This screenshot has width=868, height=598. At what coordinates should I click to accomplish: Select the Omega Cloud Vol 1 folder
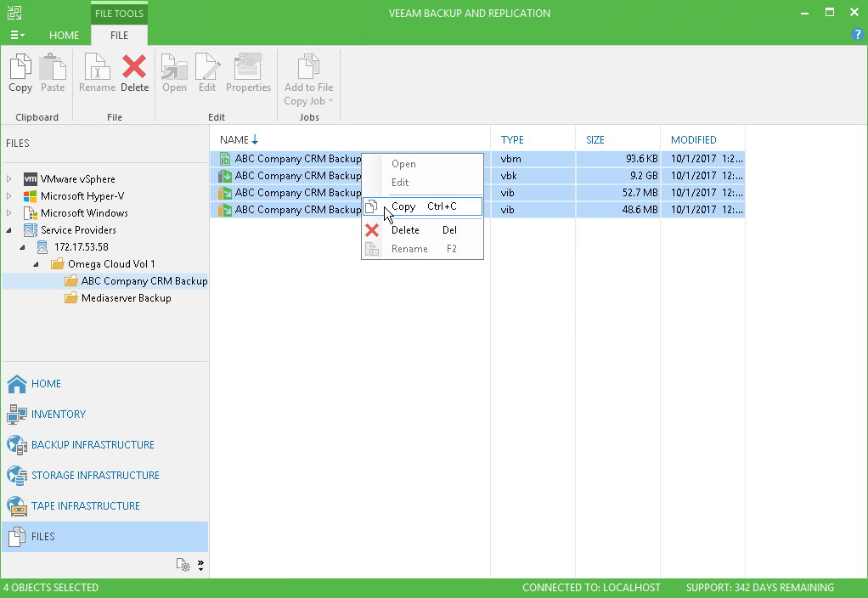tap(111, 264)
